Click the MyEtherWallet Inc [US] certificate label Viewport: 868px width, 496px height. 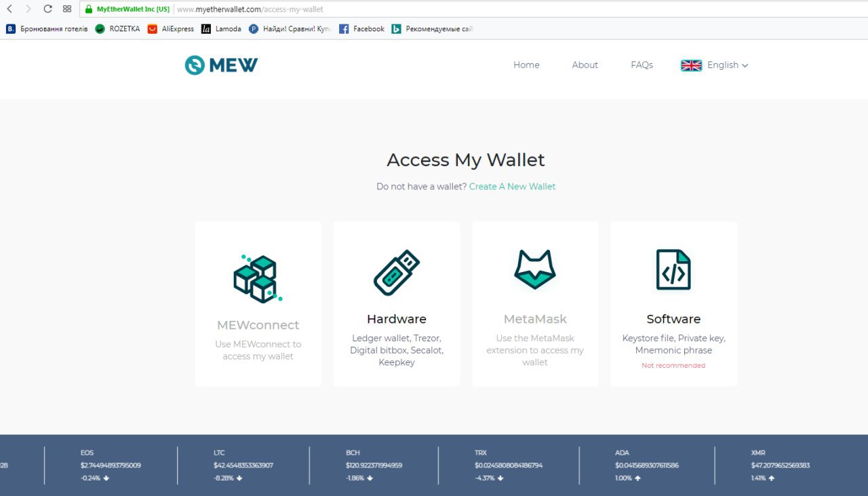133,9
